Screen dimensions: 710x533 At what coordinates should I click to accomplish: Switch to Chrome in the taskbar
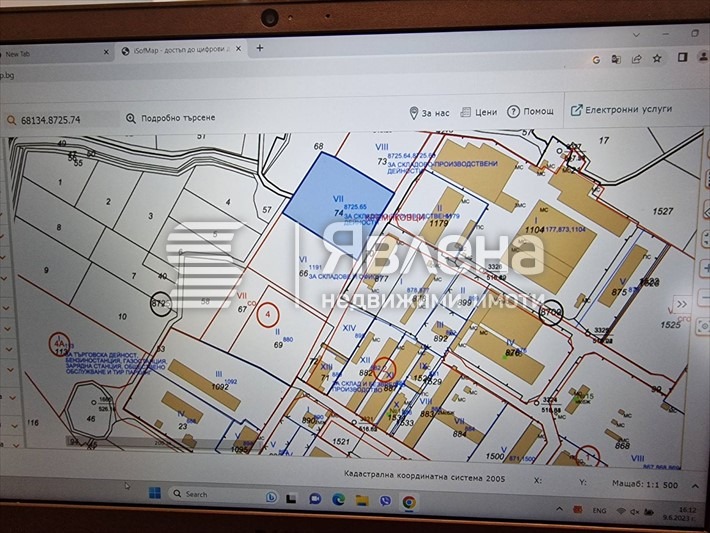[x=409, y=502]
